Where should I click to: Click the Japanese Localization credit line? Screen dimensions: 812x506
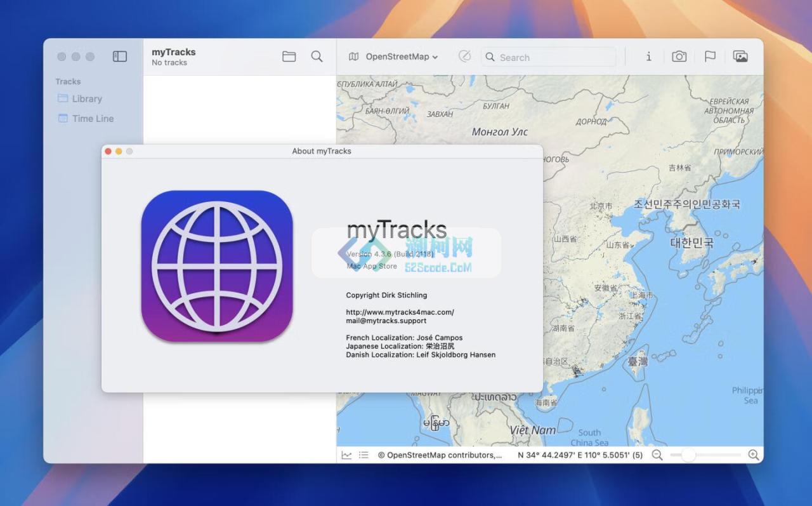coord(400,346)
